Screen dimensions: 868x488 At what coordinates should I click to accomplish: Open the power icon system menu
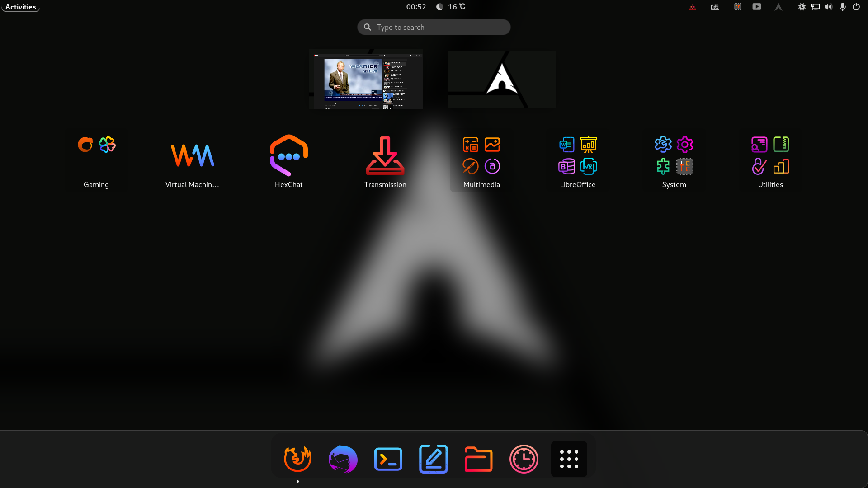coord(856,7)
